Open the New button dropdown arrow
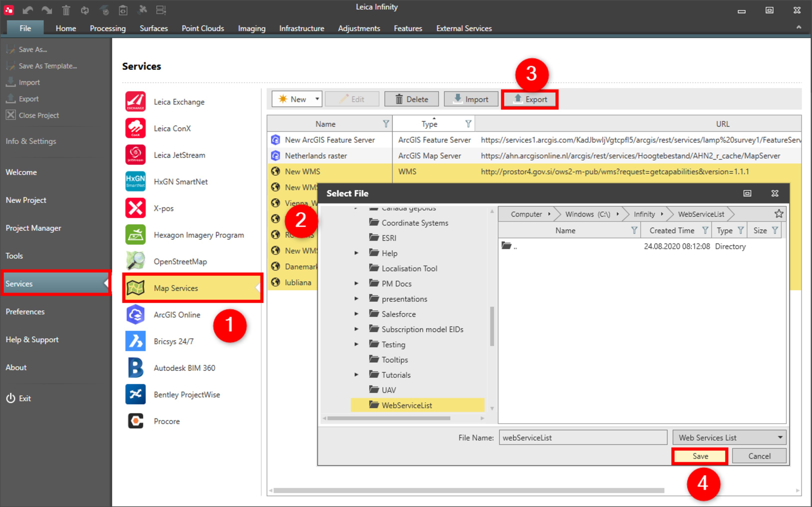 (x=317, y=99)
